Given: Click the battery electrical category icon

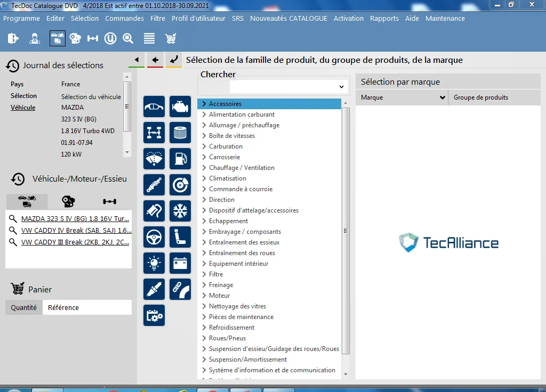Looking at the screenshot, I should [180, 263].
